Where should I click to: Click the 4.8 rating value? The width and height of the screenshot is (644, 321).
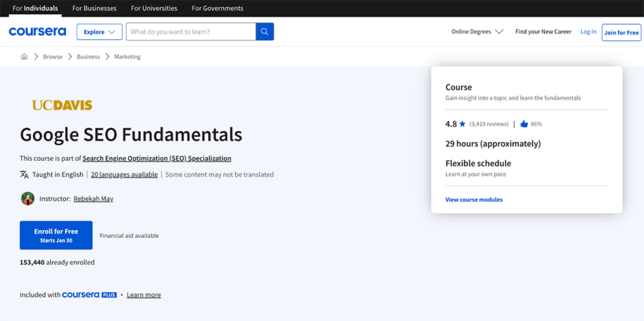pos(451,124)
